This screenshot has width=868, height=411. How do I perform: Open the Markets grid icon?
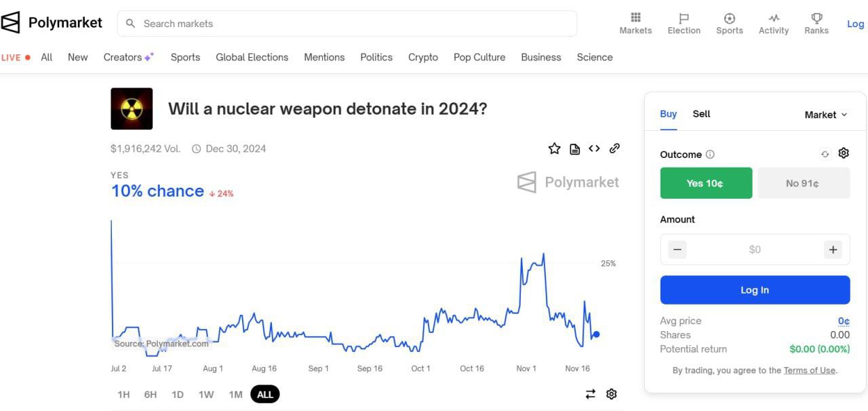[x=635, y=18]
